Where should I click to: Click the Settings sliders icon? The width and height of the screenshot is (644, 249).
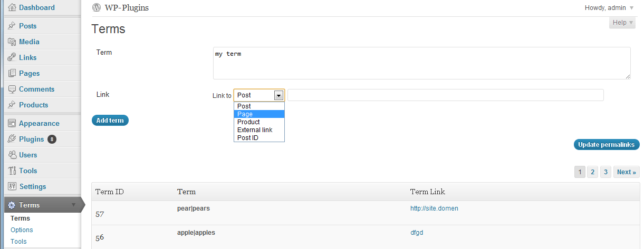tap(12, 186)
